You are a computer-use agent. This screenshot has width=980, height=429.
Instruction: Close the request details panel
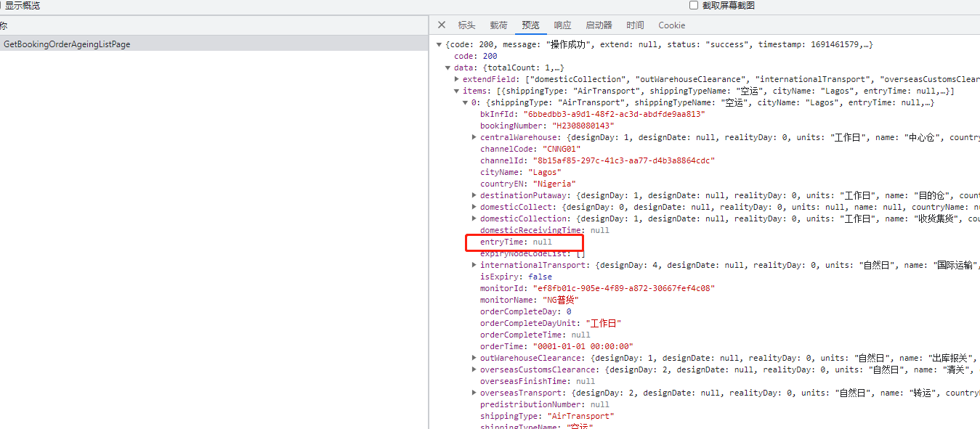pyautogui.click(x=441, y=25)
